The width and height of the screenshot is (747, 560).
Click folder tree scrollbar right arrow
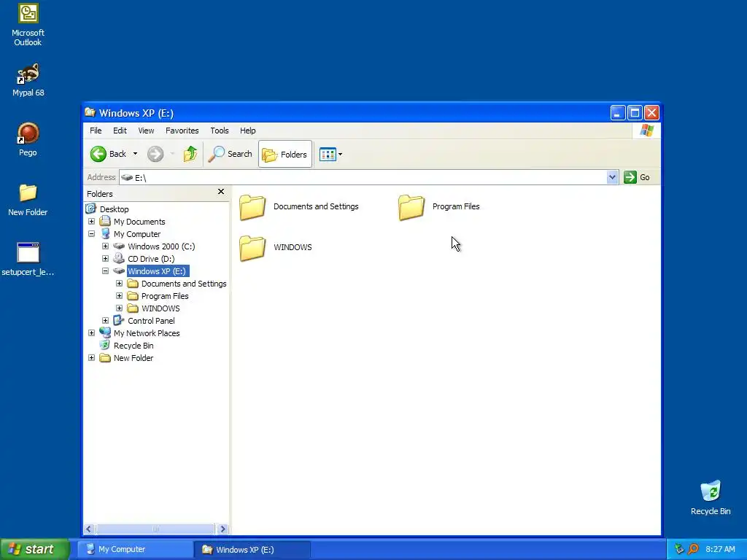pyautogui.click(x=222, y=529)
